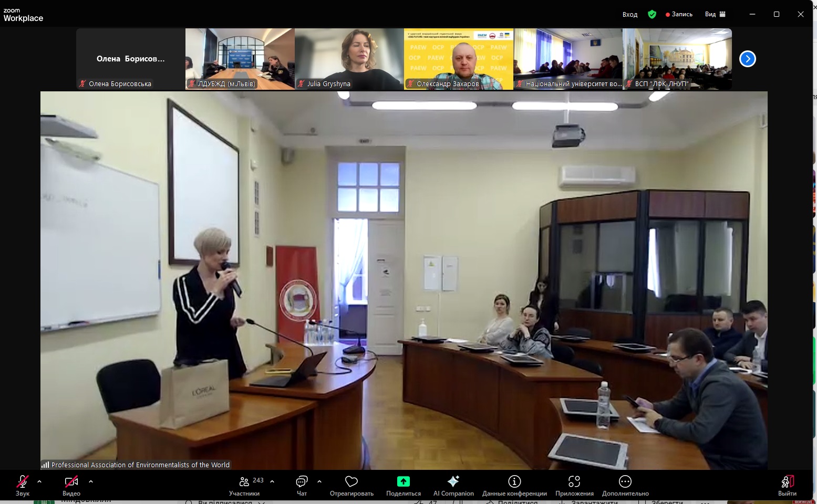817x504 pixels.
Task: Open conference details info icon
Action: coord(514,485)
